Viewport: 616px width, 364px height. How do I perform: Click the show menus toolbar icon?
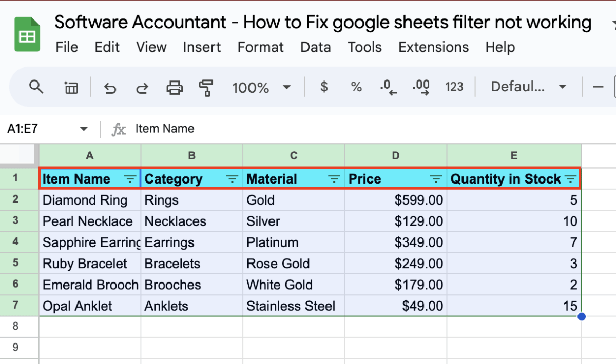click(x=70, y=88)
